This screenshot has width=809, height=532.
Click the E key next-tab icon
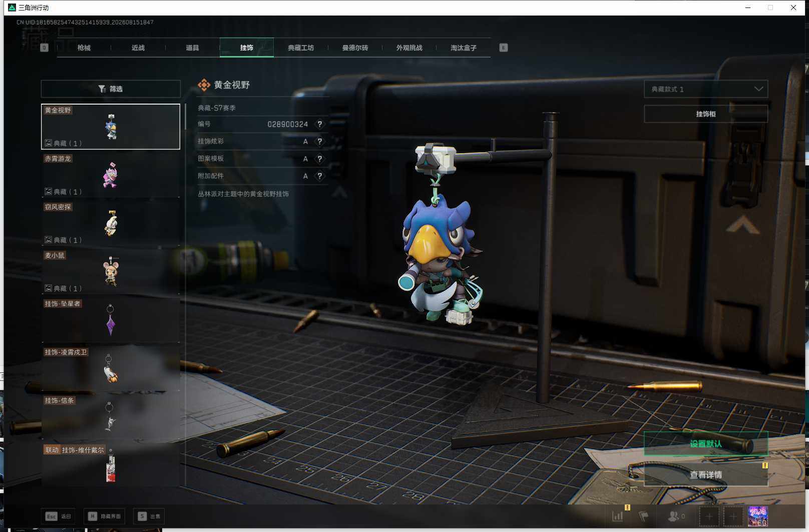tap(504, 48)
